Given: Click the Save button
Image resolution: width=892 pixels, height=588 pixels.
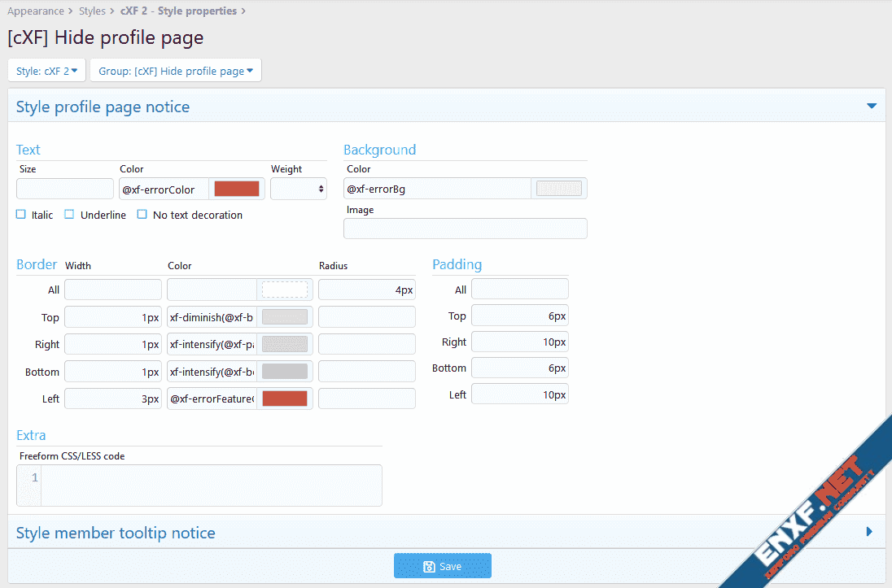Looking at the screenshot, I should (x=442, y=566).
